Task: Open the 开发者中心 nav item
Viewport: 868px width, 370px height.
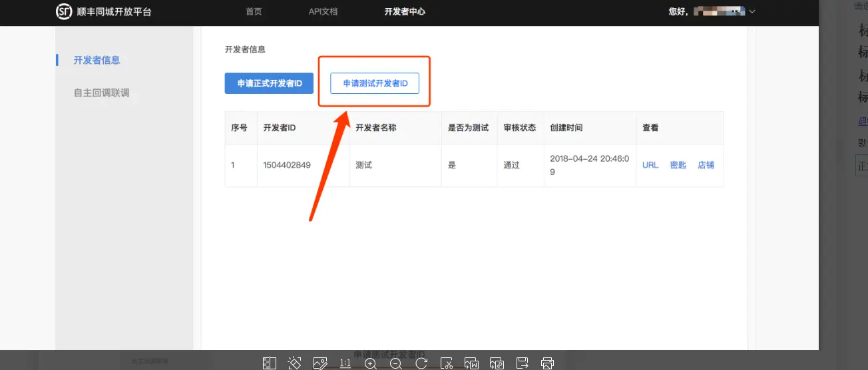Action: [405, 11]
